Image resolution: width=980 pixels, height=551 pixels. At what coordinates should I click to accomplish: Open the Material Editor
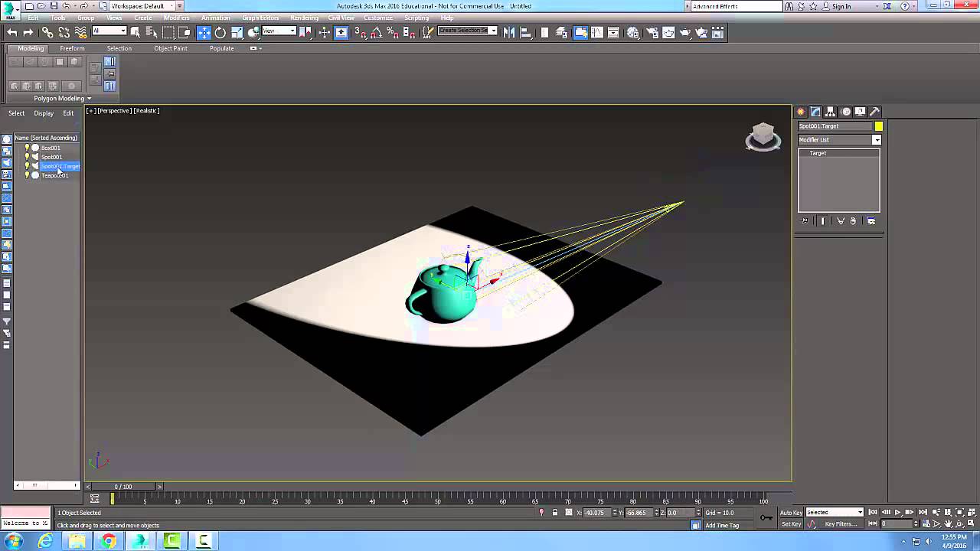point(633,32)
